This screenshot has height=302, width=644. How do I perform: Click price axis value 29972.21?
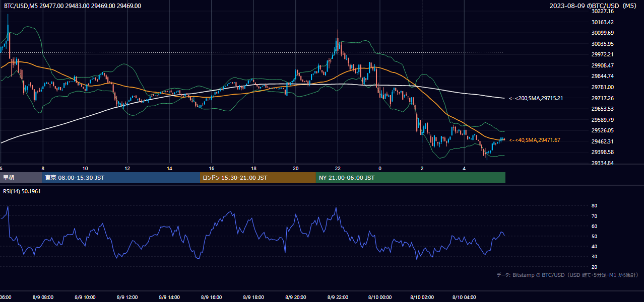tap(603, 54)
